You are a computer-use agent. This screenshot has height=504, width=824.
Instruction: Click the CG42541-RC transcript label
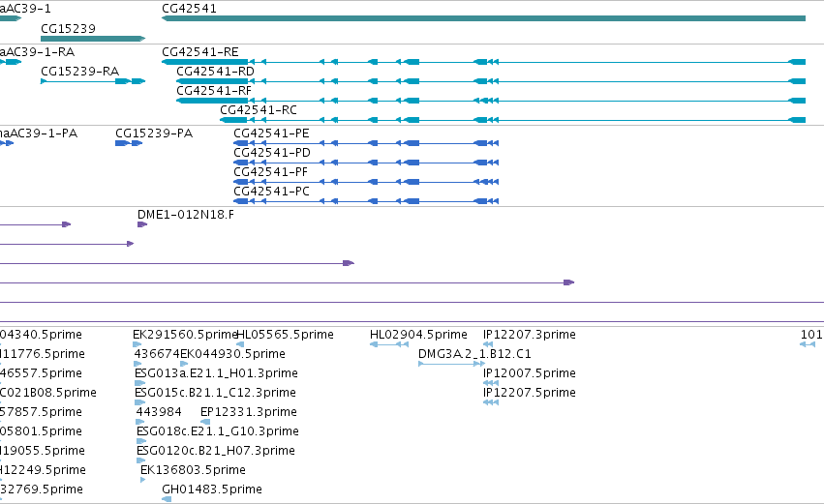click(x=259, y=110)
